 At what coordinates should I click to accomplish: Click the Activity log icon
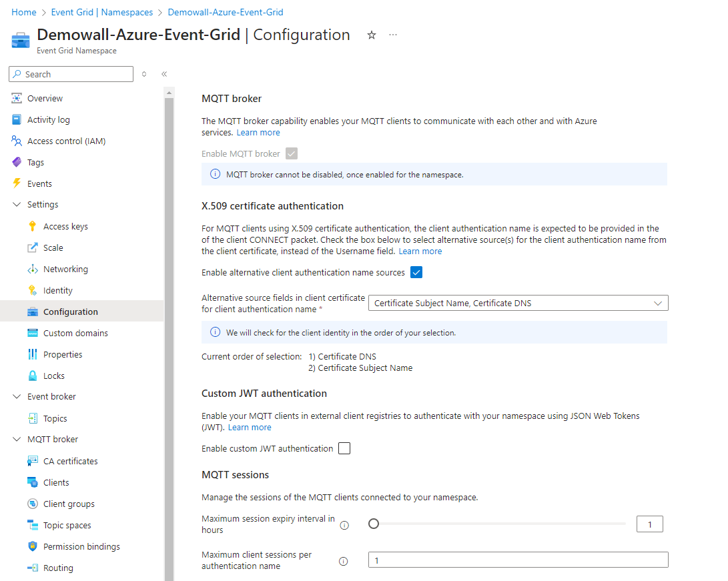17,119
